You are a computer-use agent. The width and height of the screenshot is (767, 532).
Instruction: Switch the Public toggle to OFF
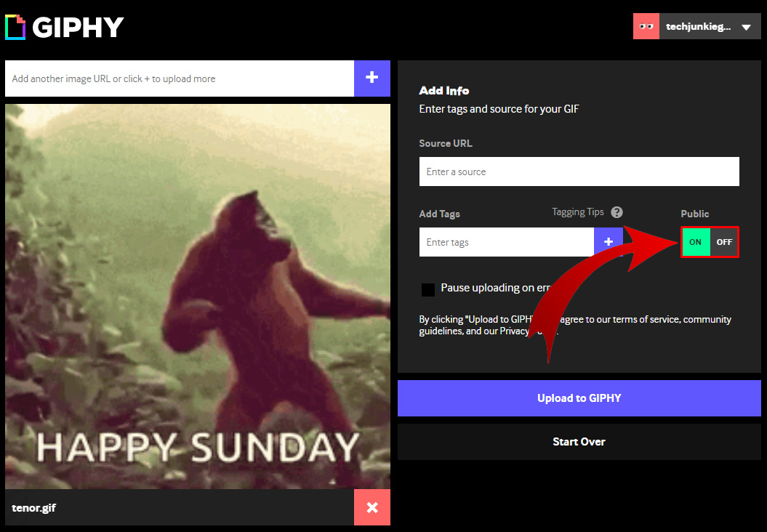724,242
